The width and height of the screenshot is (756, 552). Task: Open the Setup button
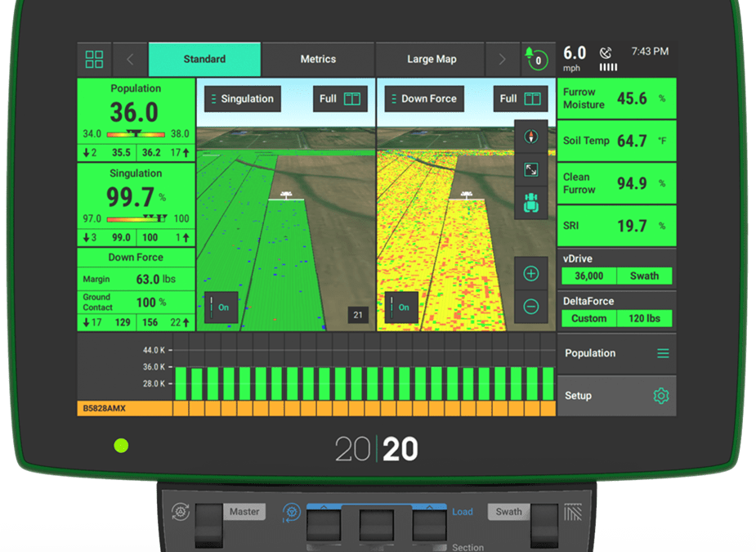[x=617, y=396]
